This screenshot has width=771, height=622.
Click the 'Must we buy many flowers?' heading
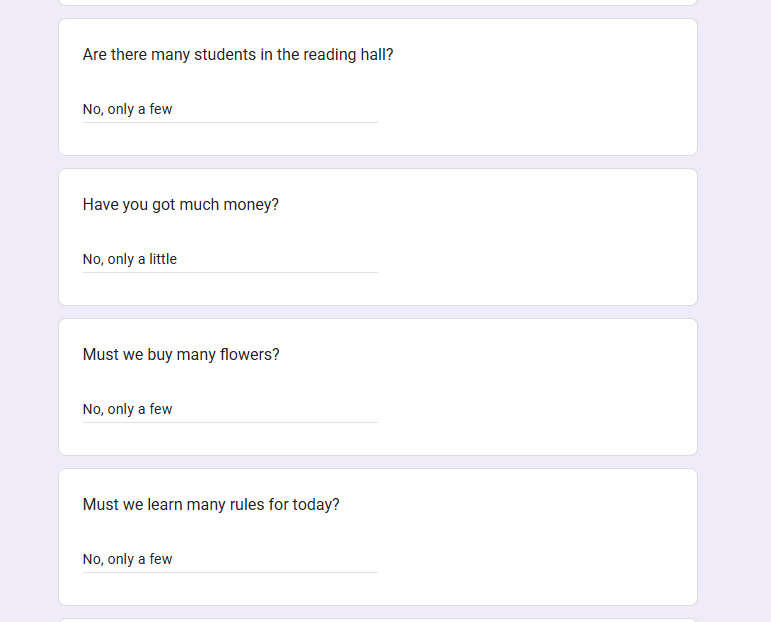(x=181, y=355)
